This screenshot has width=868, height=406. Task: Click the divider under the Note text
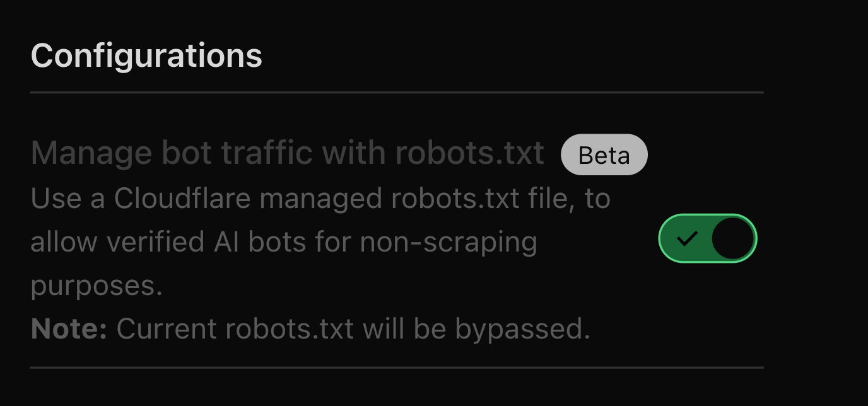(396, 364)
